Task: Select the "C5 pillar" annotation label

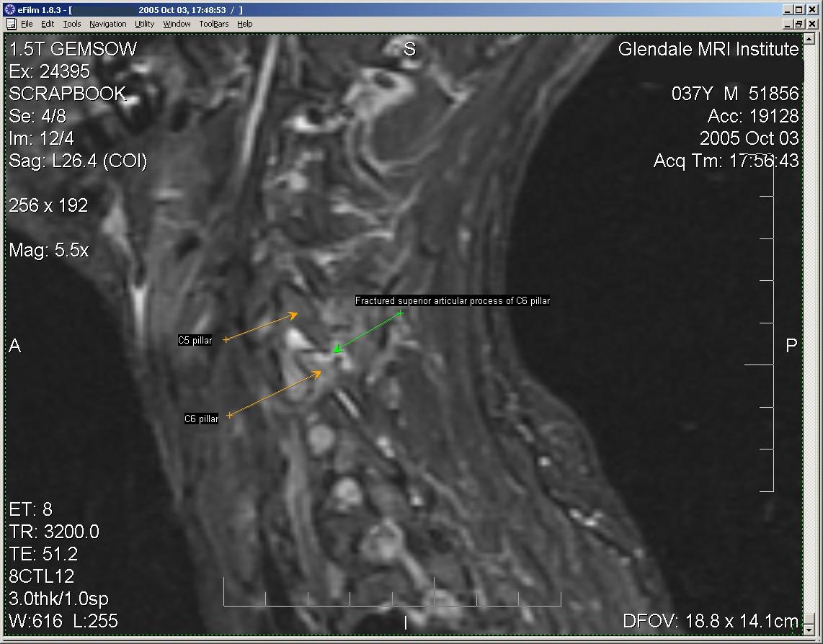Action: coord(195,341)
